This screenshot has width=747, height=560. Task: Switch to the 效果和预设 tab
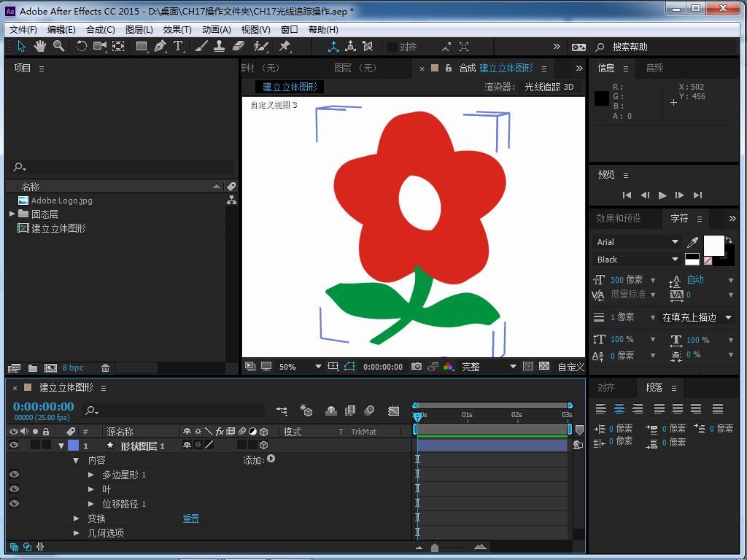(619, 218)
